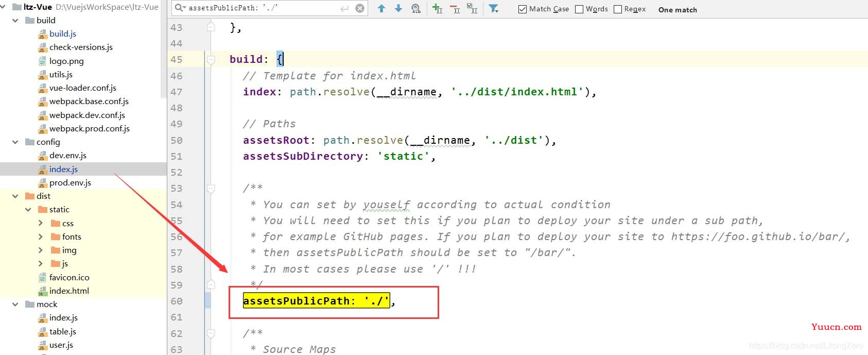Click the assetsSubDirectory property text
The width and height of the screenshot is (868, 355).
303,156
